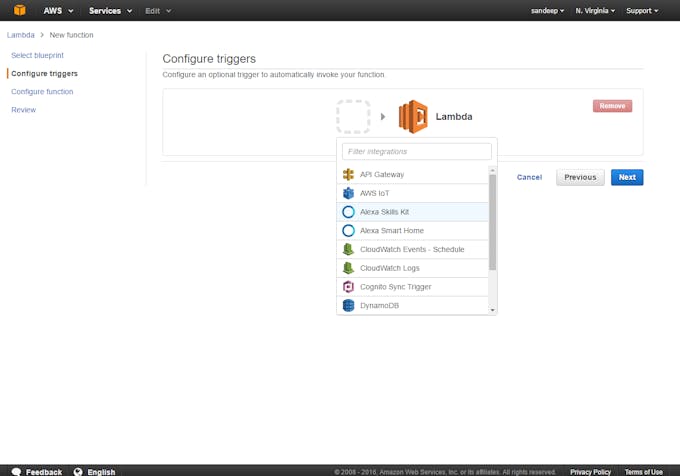680x476 pixels.
Task: Click the Previous button
Action: (580, 177)
